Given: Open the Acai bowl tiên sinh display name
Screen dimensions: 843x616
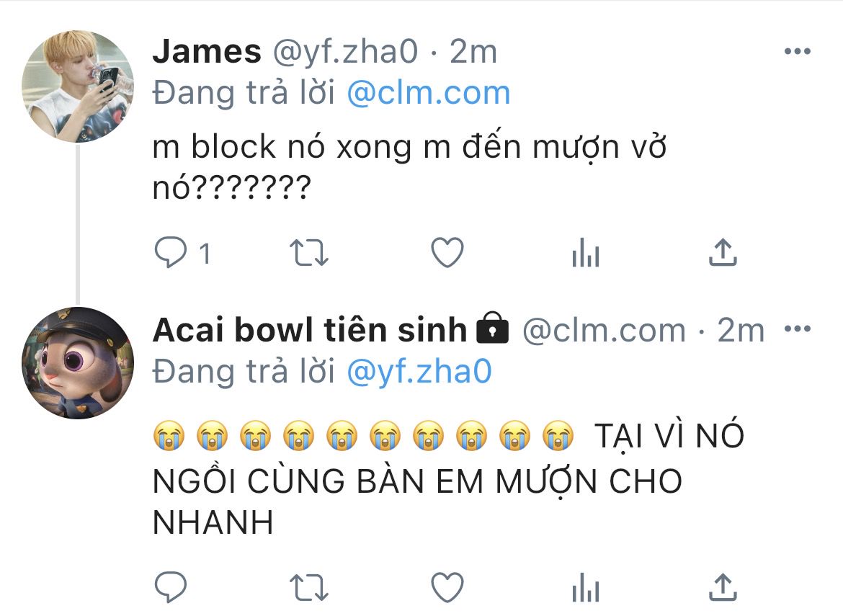Looking at the screenshot, I should [x=310, y=329].
